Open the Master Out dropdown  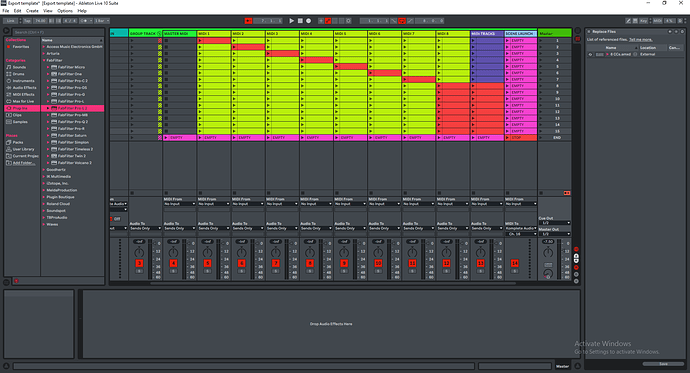pyautogui.click(x=554, y=234)
